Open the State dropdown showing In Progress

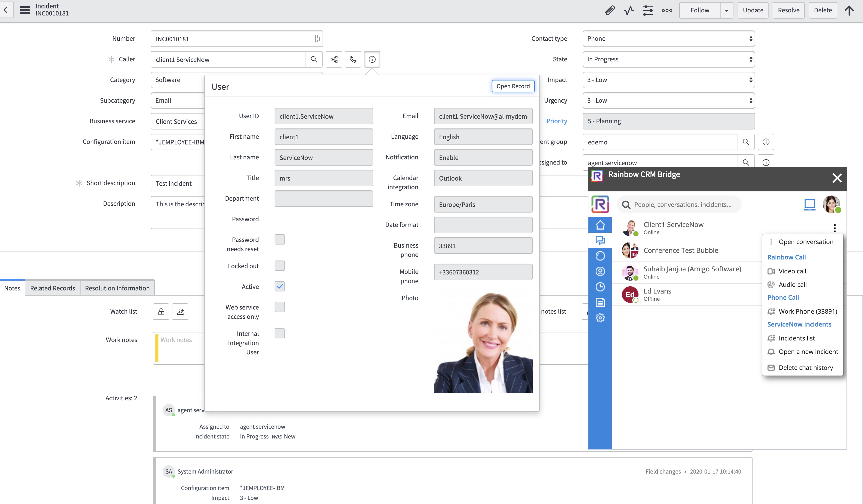(x=668, y=59)
